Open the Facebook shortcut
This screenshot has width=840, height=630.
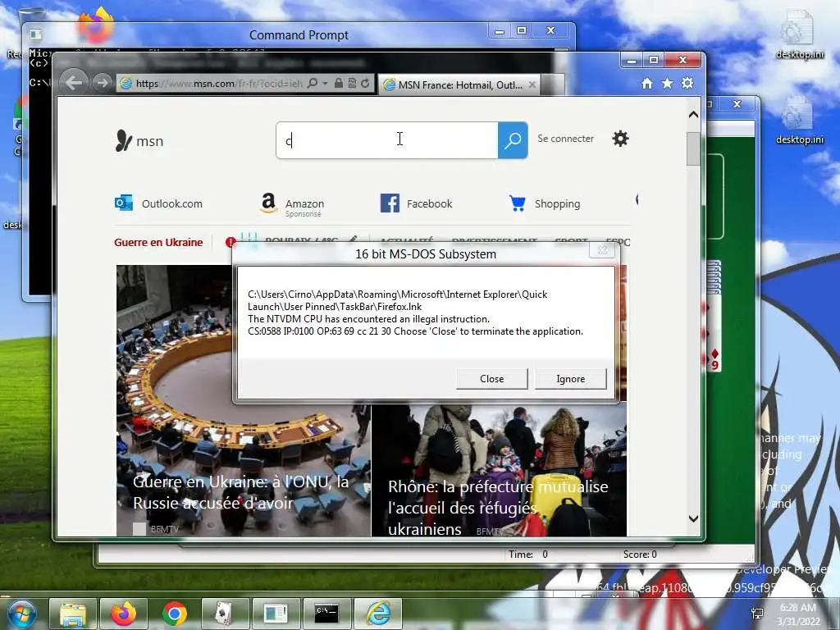tap(416, 203)
